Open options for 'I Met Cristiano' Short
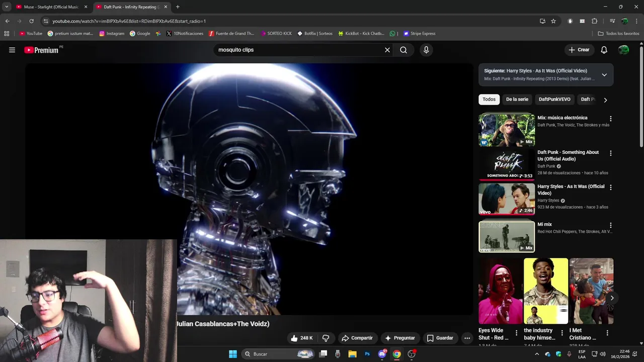 [x=607, y=333]
